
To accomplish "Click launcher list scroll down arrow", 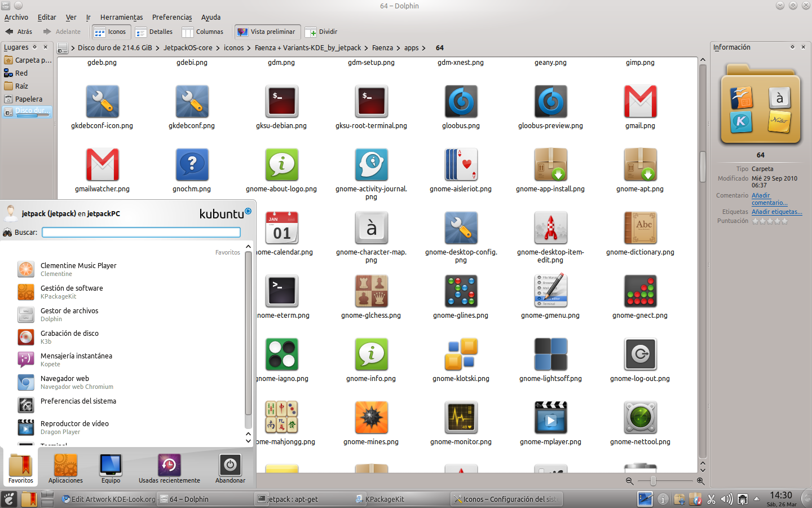I will [248, 441].
